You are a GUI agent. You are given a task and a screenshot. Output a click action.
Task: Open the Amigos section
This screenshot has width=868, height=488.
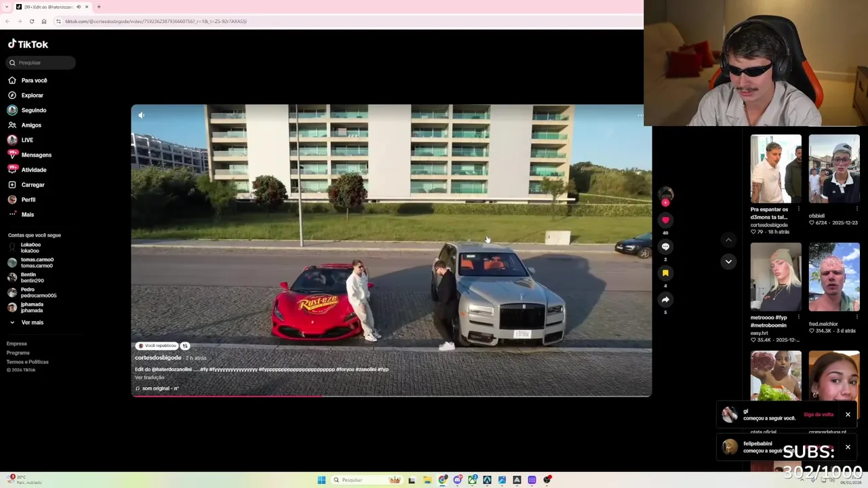click(x=24, y=125)
